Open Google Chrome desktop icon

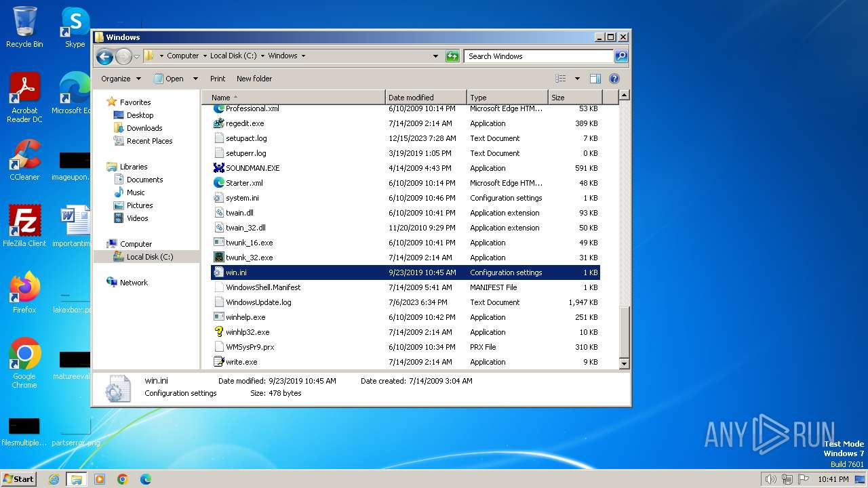tap(24, 363)
